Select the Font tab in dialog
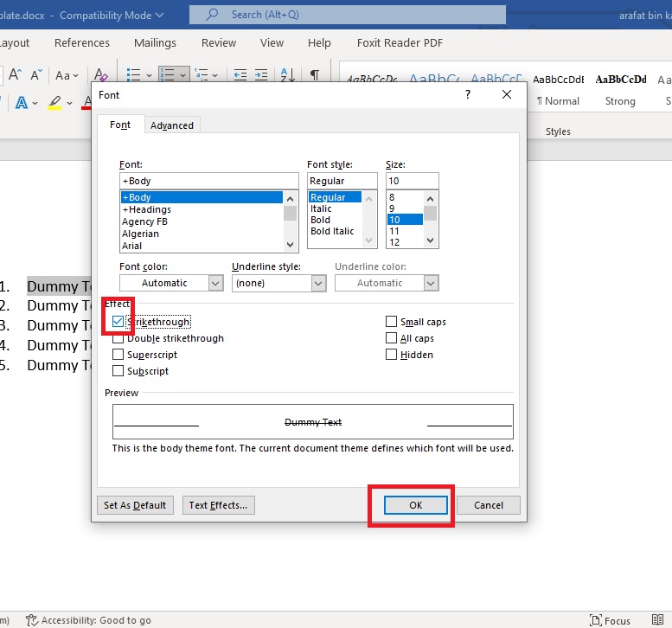Image resolution: width=672 pixels, height=628 pixels. click(x=120, y=125)
